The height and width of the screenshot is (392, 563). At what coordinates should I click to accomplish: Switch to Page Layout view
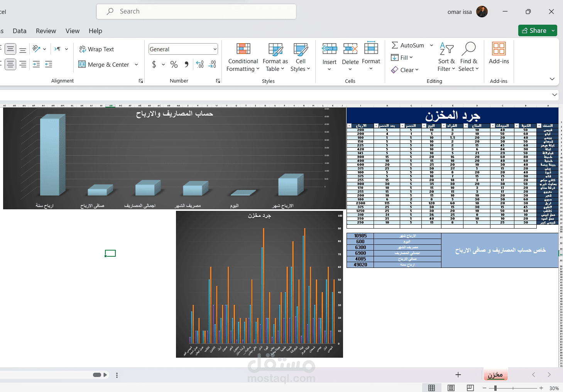tap(451, 388)
